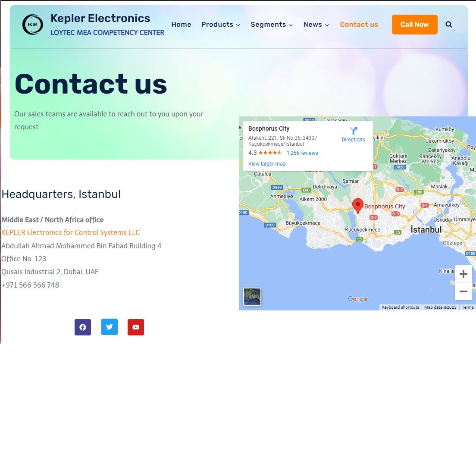Expand the Products menu
476x476 pixels.
point(221,25)
